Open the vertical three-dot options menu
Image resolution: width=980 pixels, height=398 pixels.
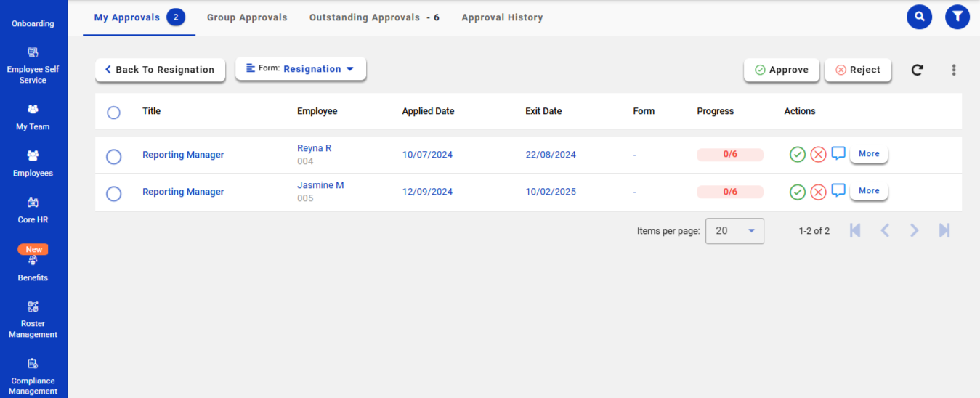click(x=953, y=70)
